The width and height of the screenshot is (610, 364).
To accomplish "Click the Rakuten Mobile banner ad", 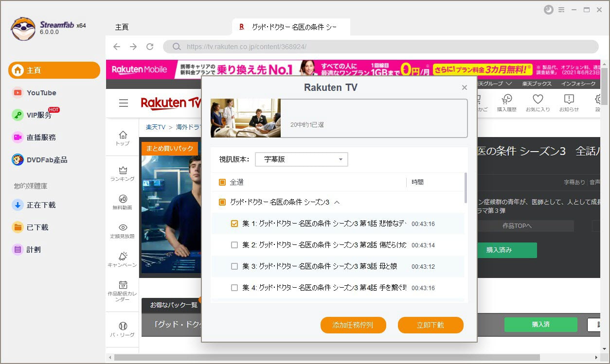I will [353, 69].
